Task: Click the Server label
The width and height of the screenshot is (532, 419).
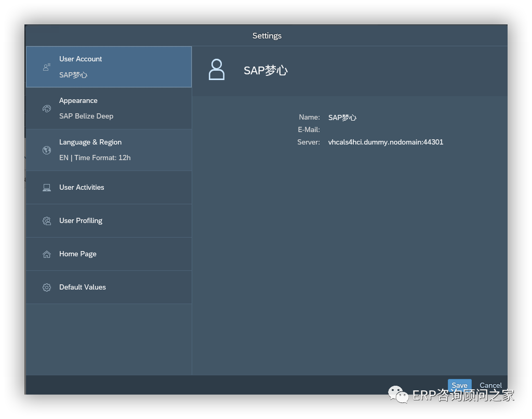Action: 309,142
